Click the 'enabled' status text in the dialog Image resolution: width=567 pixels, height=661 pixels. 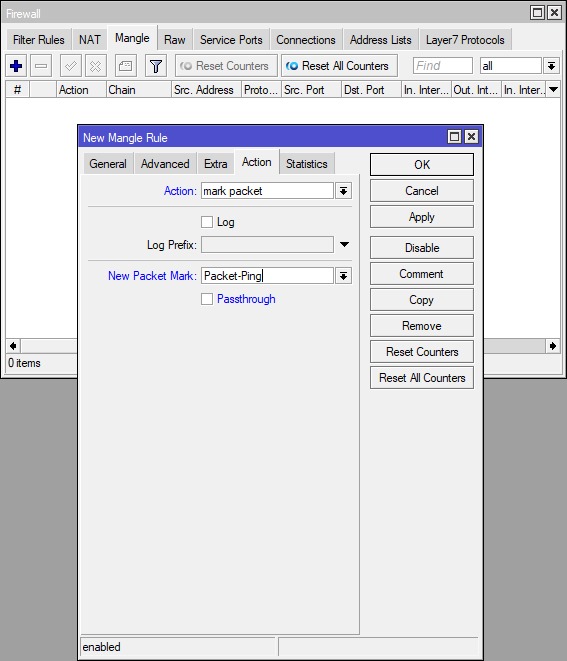[x=102, y=647]
